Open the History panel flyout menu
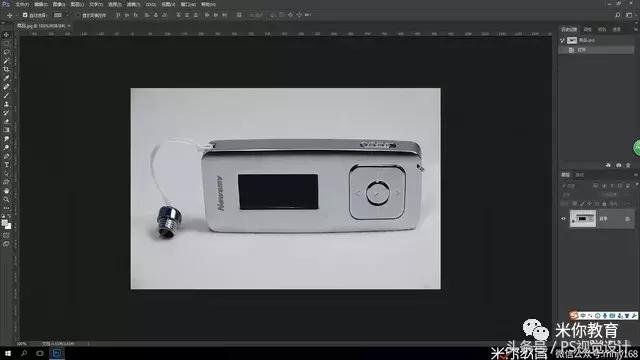Image resolution: width=640 pixels, height=360 pixels. click(636, 29)
